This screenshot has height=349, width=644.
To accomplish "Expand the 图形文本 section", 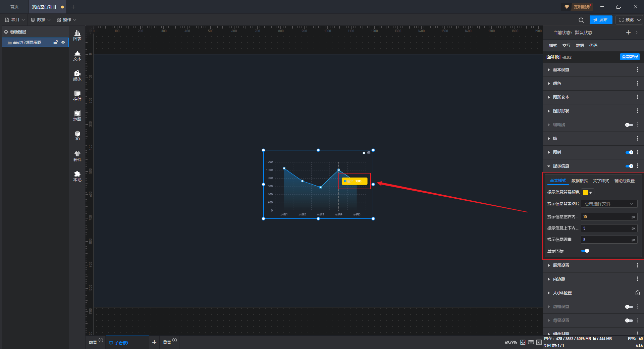I will click(549, 97).
